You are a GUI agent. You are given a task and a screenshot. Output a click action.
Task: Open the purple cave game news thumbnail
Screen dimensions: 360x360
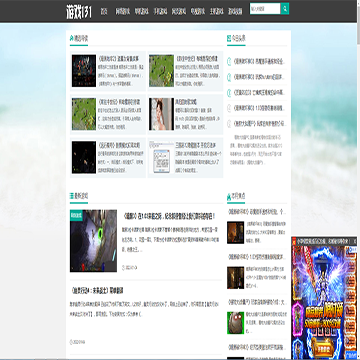93,241
